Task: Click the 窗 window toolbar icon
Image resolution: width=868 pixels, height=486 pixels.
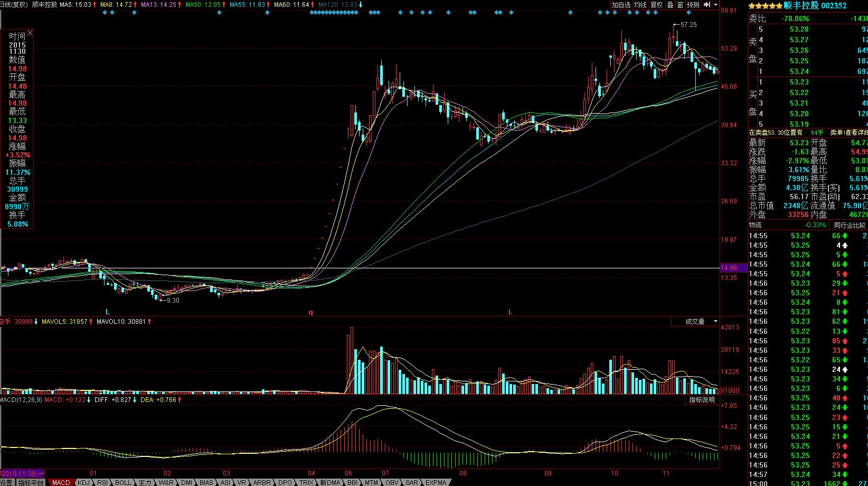Action: [680, 5]
